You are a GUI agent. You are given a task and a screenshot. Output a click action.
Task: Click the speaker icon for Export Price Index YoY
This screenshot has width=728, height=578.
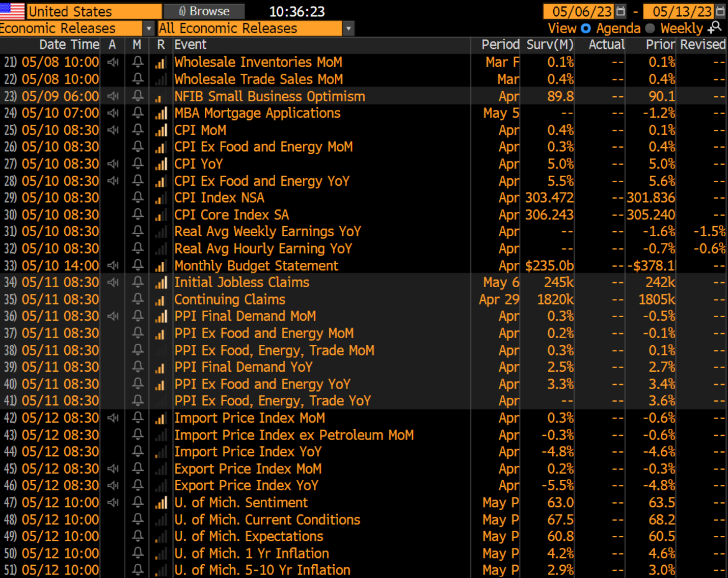(x=113, y=485)
